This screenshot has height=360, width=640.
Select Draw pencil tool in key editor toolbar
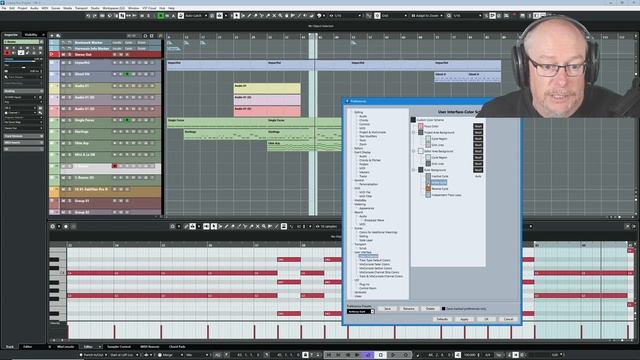pos(226,226)
